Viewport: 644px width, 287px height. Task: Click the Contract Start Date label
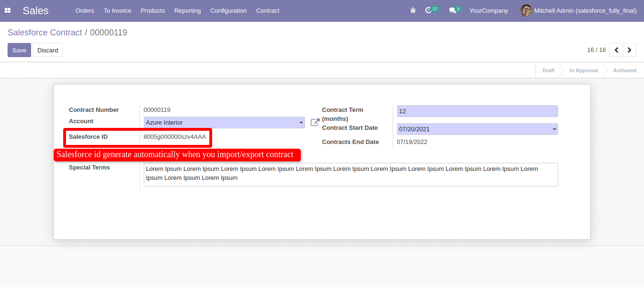click(350, 128)
